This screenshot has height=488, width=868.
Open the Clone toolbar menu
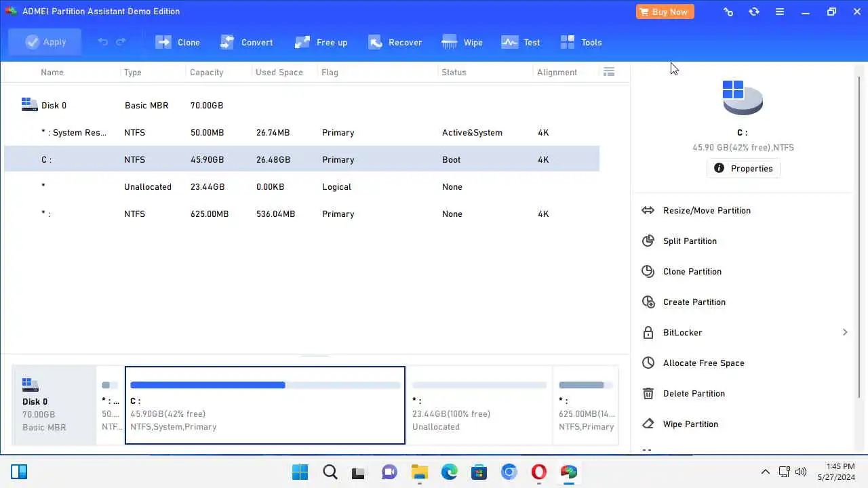click(178, 42)
